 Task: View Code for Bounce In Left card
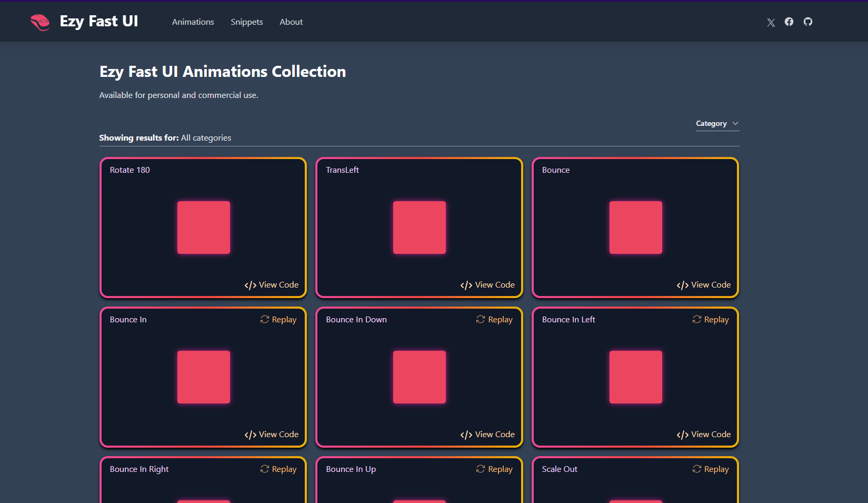click(704, 435)
